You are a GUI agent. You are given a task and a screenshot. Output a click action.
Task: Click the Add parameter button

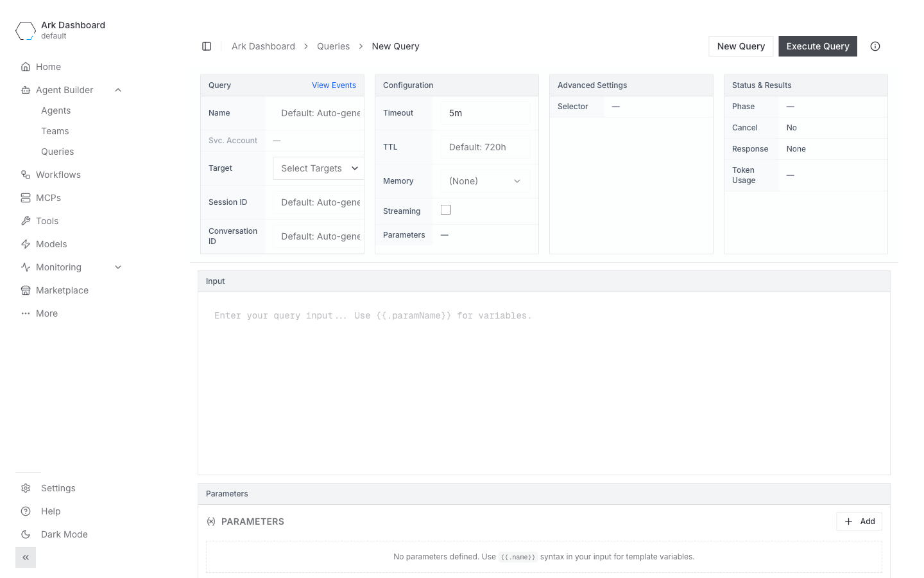859,521
